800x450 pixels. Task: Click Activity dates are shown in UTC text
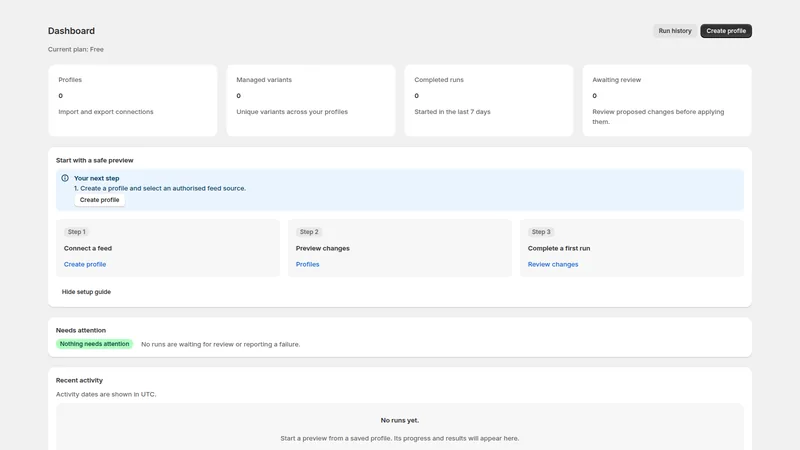[106, 394]
